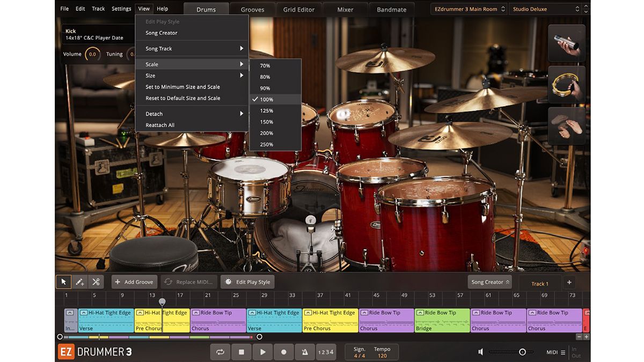Open the EZdrummer 3 Main Room dropdown

(469, 9)
